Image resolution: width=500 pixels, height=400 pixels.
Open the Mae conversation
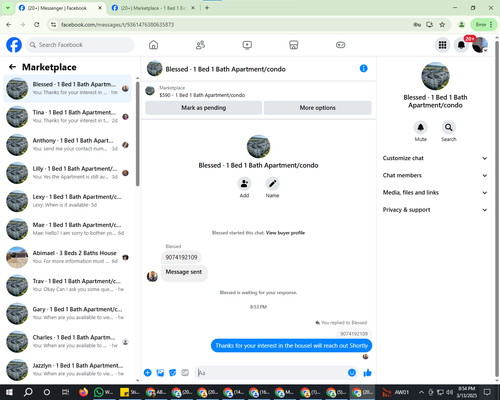tap(67, 229)
